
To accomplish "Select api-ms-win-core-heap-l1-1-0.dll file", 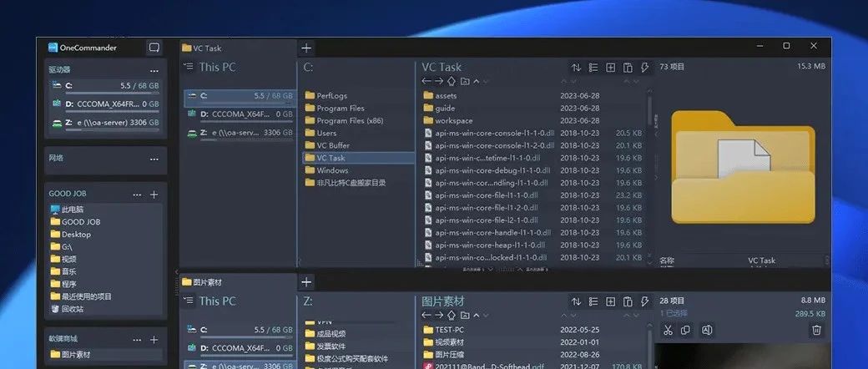I will (486, 245).
